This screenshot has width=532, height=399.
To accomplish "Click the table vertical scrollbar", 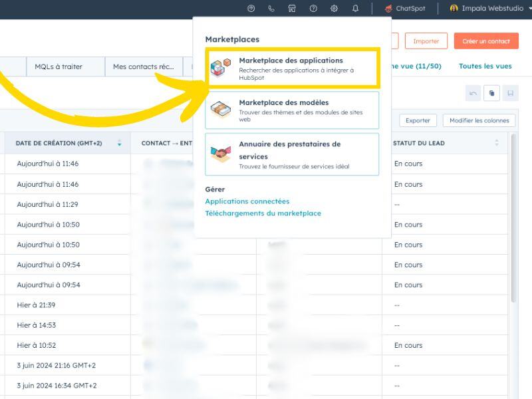I will [513, 218].
